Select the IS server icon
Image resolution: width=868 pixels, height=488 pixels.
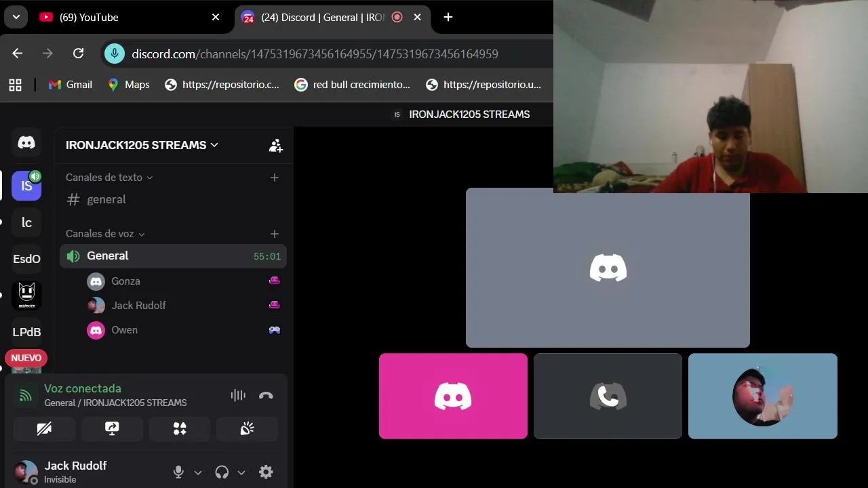pos(26,186)
